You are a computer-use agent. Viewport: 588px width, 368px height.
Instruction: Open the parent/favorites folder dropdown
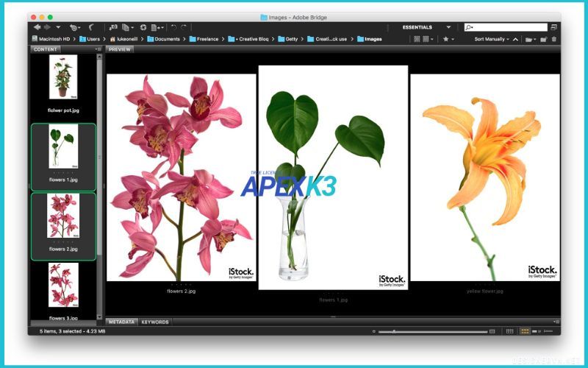click(58, 27)
